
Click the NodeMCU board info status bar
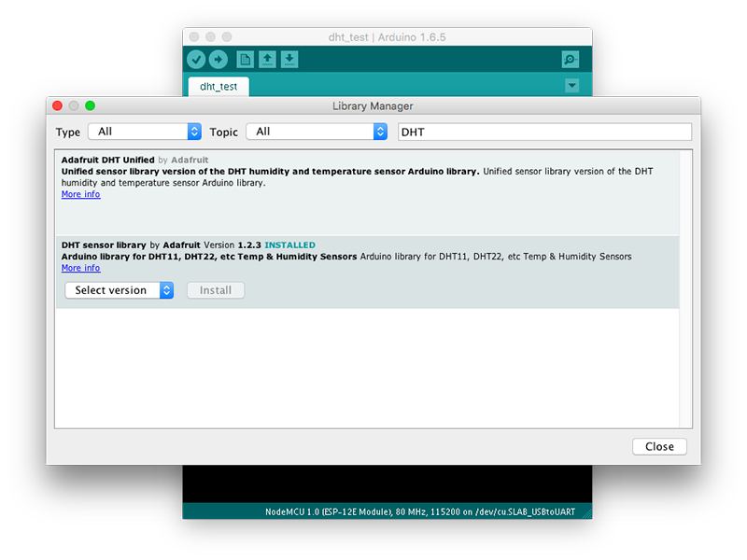(x=387, y=511)
